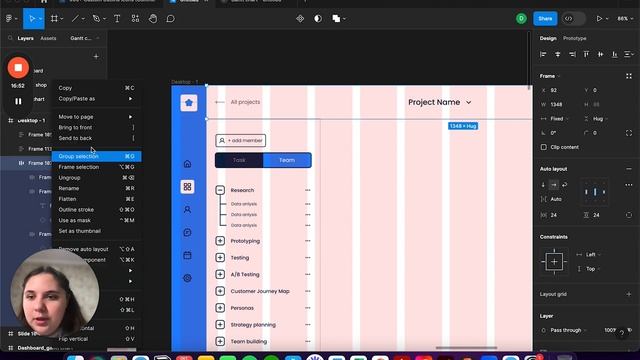
Task: Open the zoom level dropdown
Action: tap(625, 19)
